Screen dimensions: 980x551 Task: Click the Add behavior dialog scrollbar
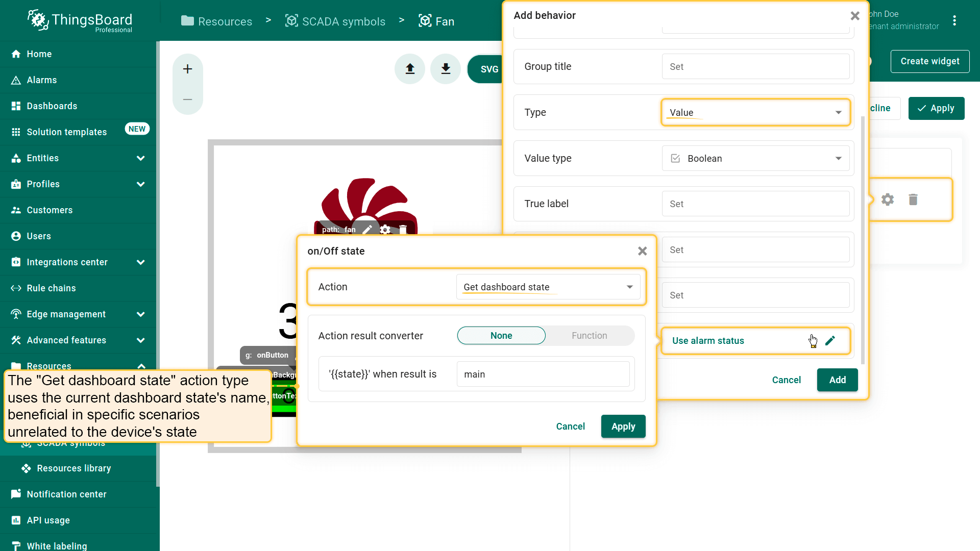click(x=863, y=240)
